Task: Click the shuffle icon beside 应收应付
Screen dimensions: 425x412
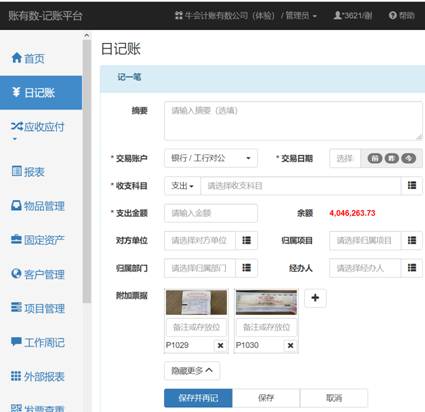Action: point(17,126)
